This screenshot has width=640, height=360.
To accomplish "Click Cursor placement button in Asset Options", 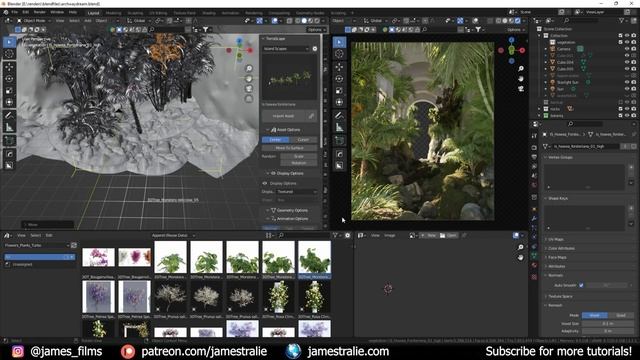I will pyautogui.click(x=303, y=140).
